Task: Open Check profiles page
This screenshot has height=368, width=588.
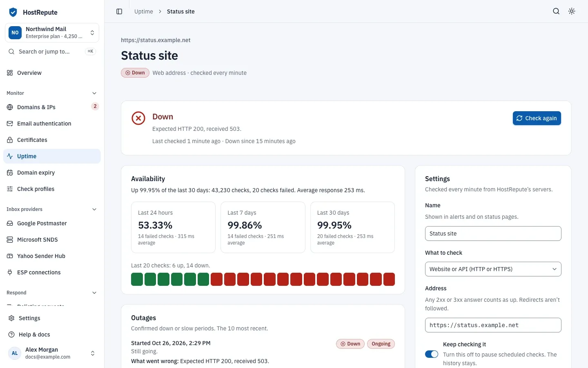Action: click(52, 189)
